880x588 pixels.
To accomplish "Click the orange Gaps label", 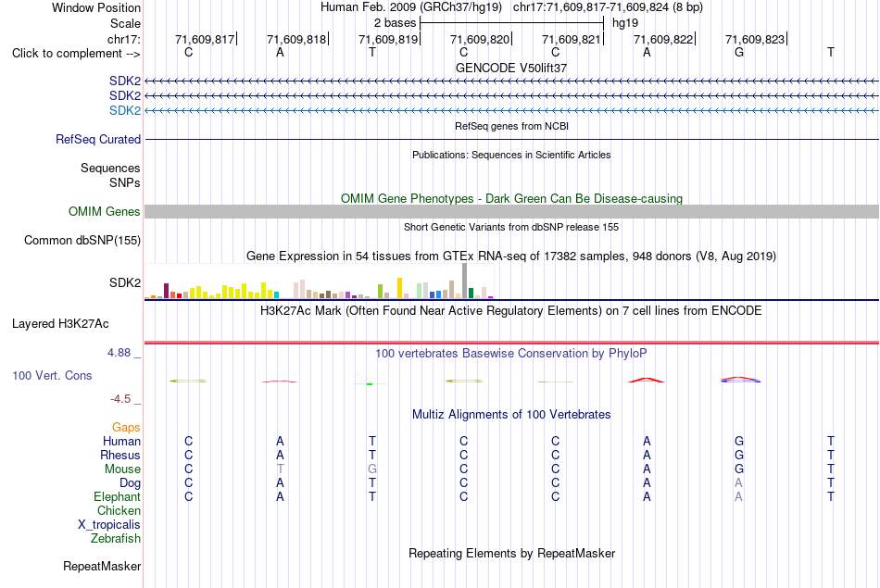I will pos(126,428).
